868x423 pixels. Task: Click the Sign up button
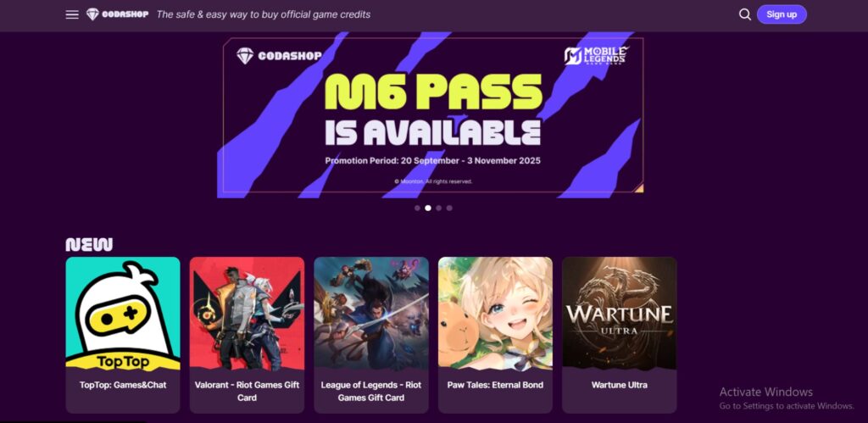click(782, 14)
